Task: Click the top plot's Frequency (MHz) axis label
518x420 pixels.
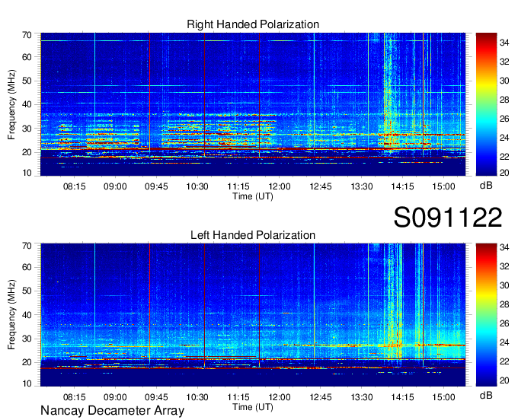Action: click(11, 104)
